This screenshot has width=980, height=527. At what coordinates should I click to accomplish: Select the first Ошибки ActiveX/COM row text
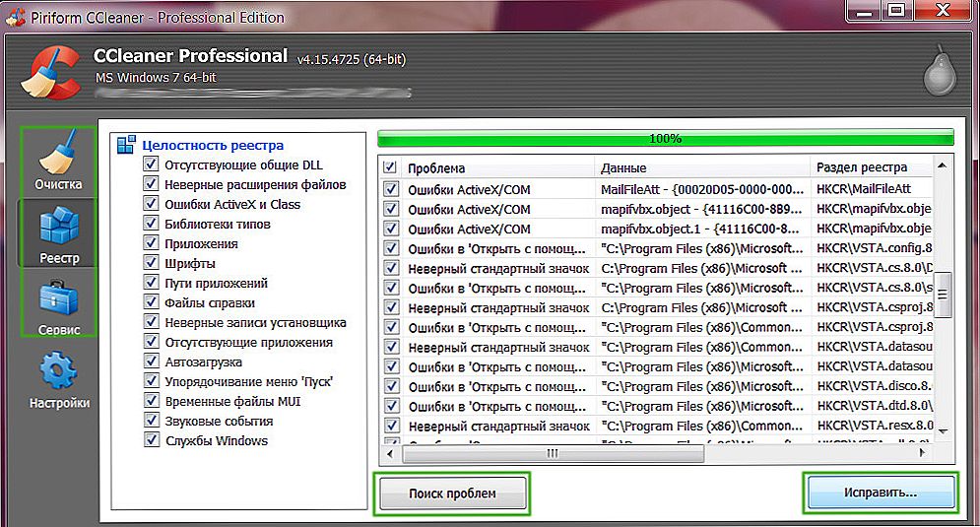469,189
